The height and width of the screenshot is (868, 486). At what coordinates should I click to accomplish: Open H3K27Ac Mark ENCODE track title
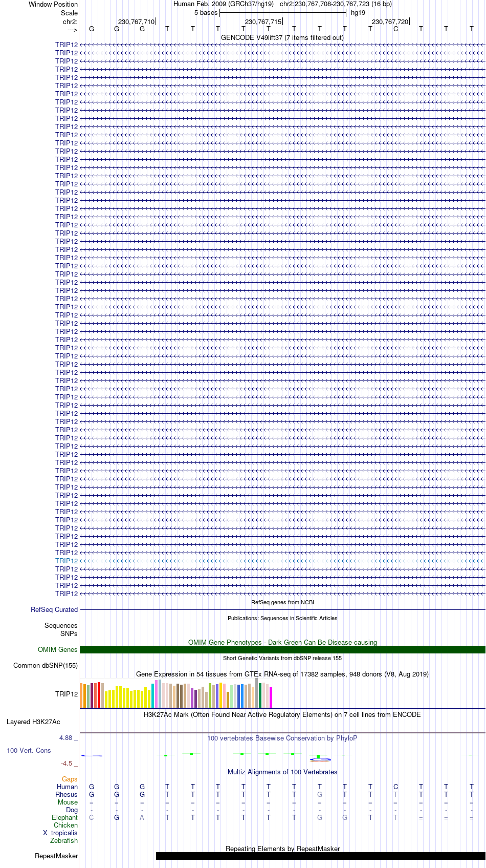point(282,715)
